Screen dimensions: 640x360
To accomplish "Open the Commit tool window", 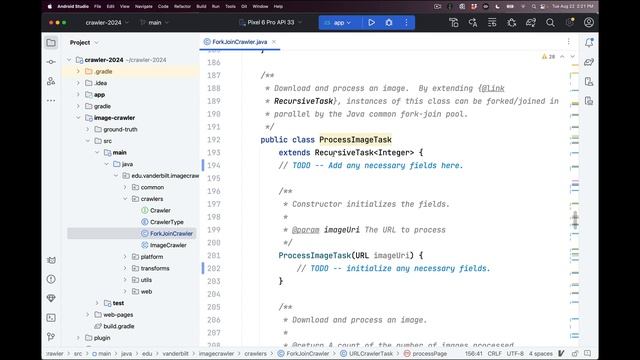I will [x=51, y=62].
